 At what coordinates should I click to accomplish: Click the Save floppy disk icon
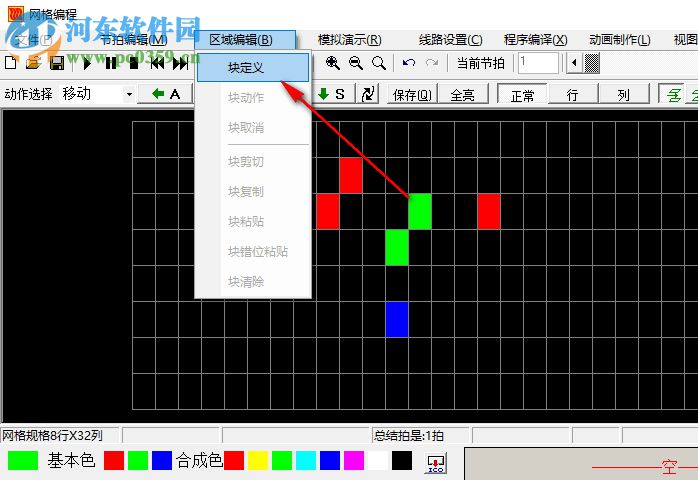click(x=57, y=63)
